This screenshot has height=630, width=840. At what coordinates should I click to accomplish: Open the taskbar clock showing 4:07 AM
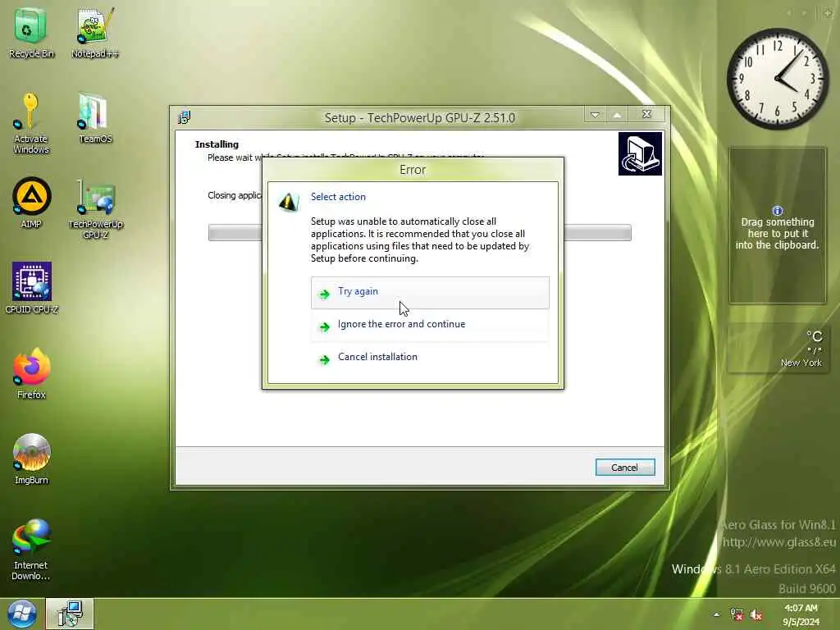(801, 614)
